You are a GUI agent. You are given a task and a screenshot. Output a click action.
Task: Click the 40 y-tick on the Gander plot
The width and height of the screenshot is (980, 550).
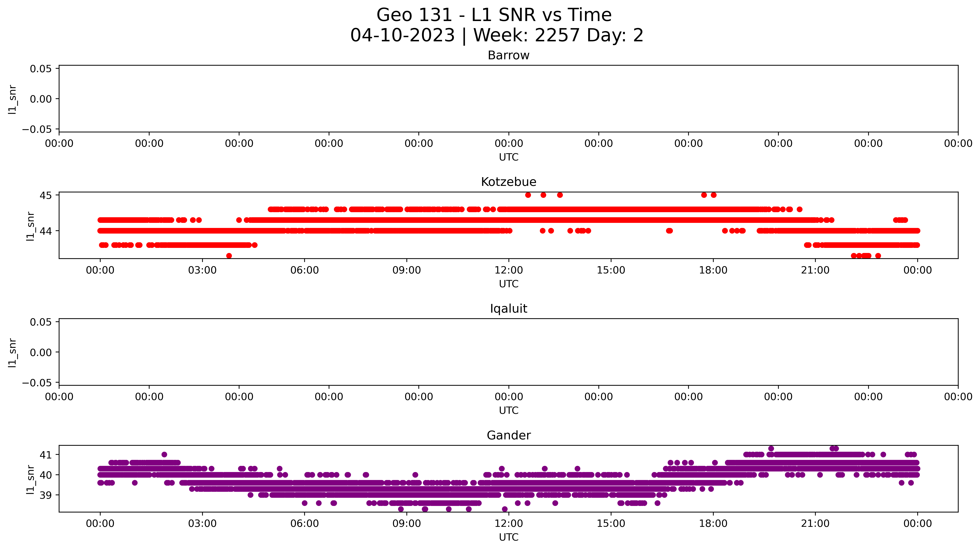coord(46,475)
